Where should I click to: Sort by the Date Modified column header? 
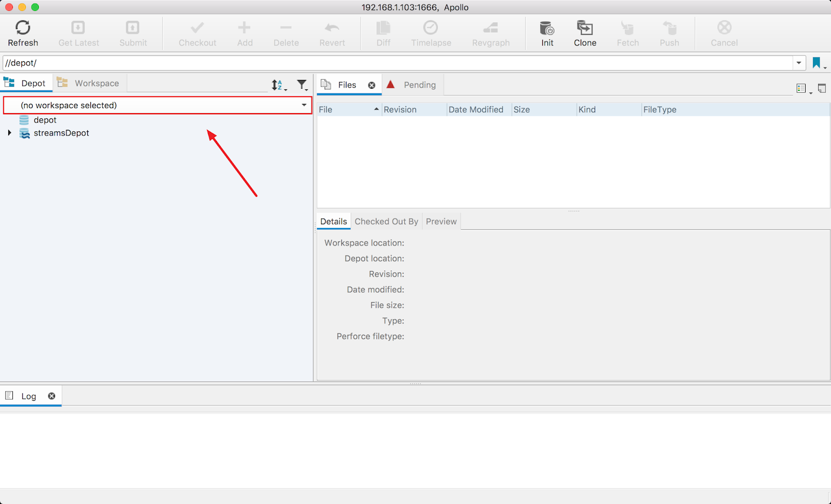[x=479, y=110]
